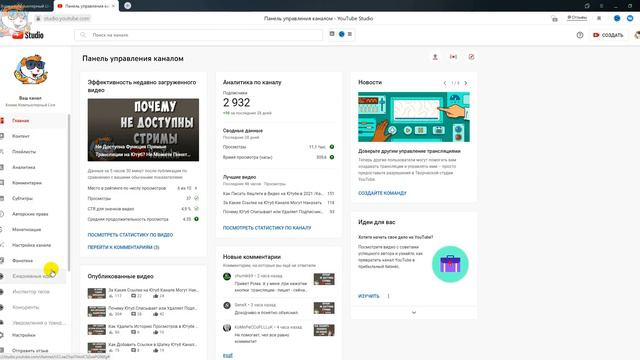The height and width of the screenshot is (360, 640).
Task: Click the News card illustration image
Action: click(414, 117)
